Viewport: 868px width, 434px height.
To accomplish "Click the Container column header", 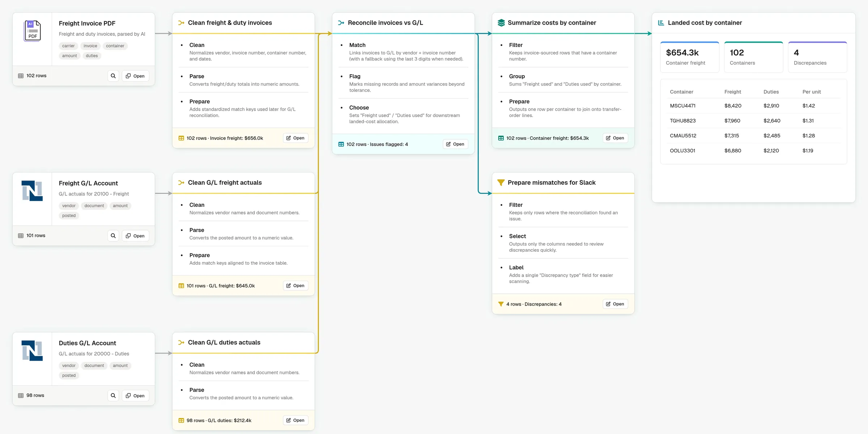I will (681, 92).
